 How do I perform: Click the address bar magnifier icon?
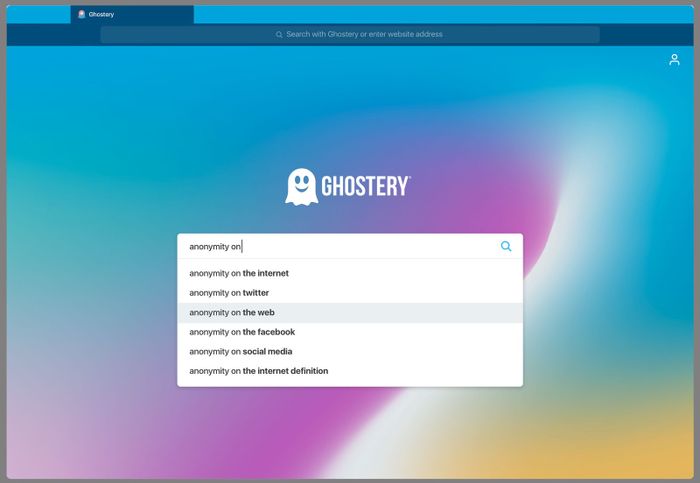(279, 34)
